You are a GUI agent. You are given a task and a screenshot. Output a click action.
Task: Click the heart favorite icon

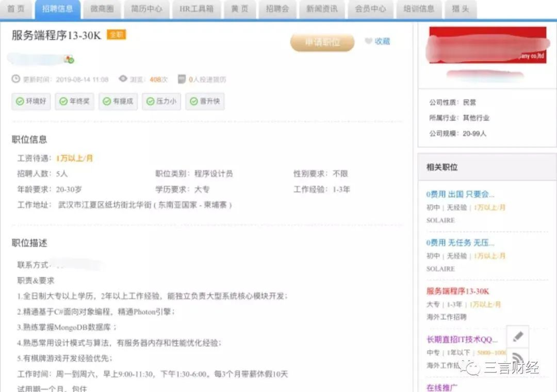click(x=368, y=41)
